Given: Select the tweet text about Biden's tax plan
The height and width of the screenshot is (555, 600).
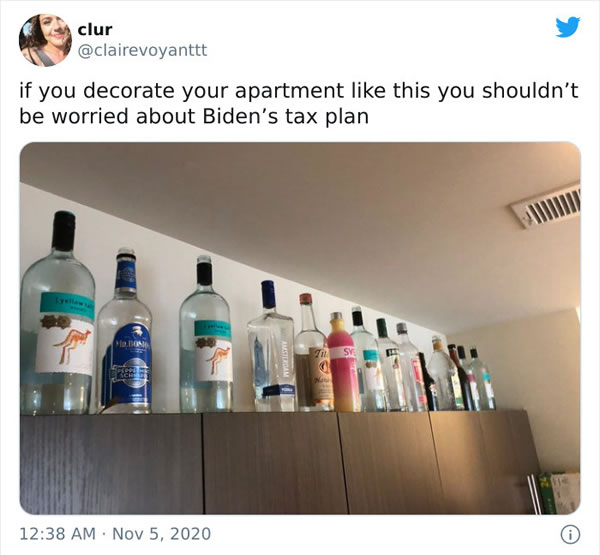Looking at the screenshot, I should (x=299, y=103).
